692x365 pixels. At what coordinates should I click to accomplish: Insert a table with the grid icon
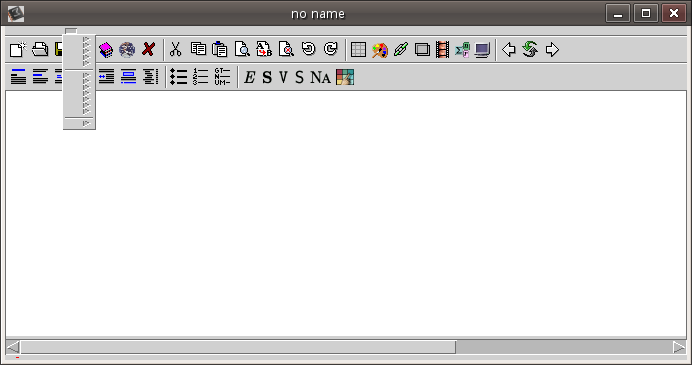click(x=358, y=49)
